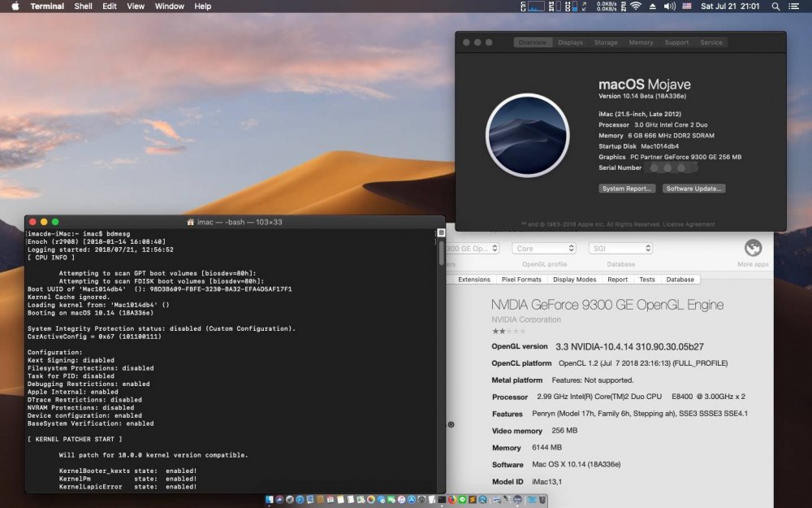Viewport: 812px width, 508px height.
Task: Select the Database tab in OpenGL viewer
Action: [680, 280]
